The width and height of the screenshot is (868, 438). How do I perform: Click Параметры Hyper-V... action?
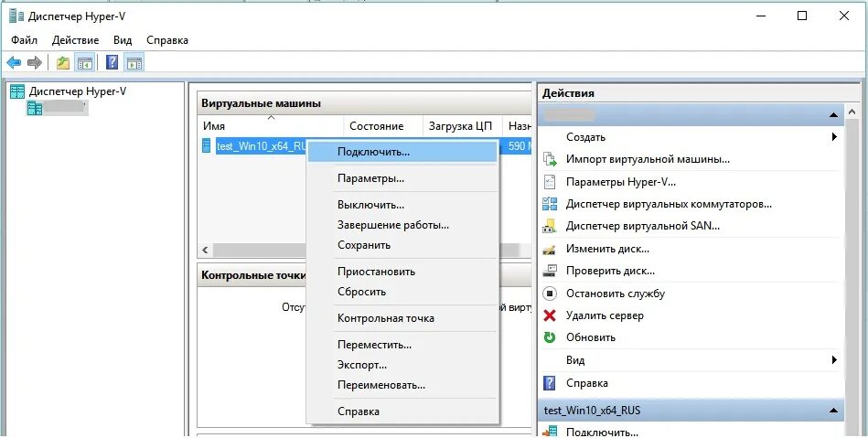click(x=620, y=182)
